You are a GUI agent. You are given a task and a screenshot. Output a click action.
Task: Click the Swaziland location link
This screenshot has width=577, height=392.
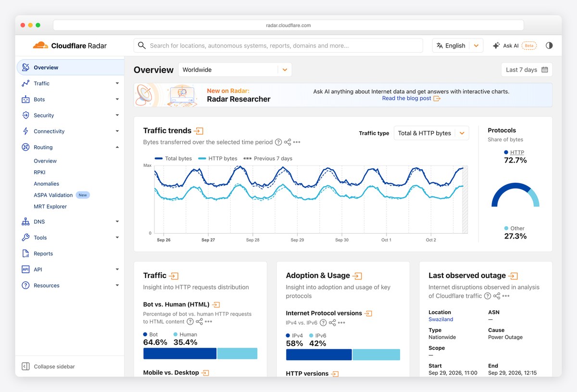coord(441,319)
